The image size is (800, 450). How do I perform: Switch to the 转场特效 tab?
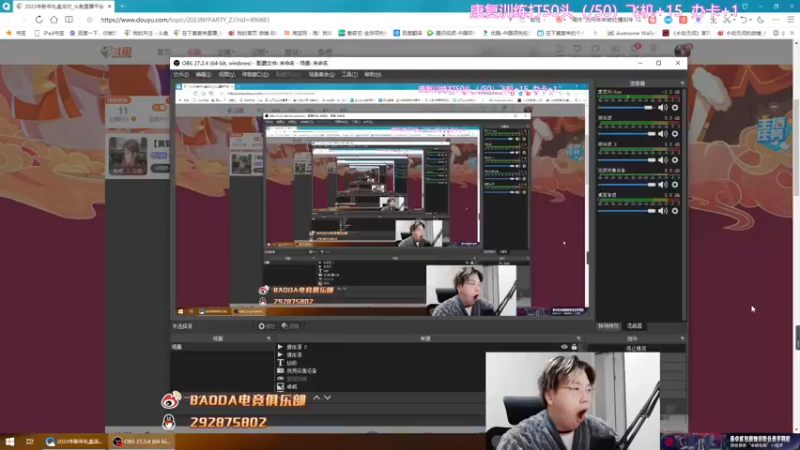(608, 326)
